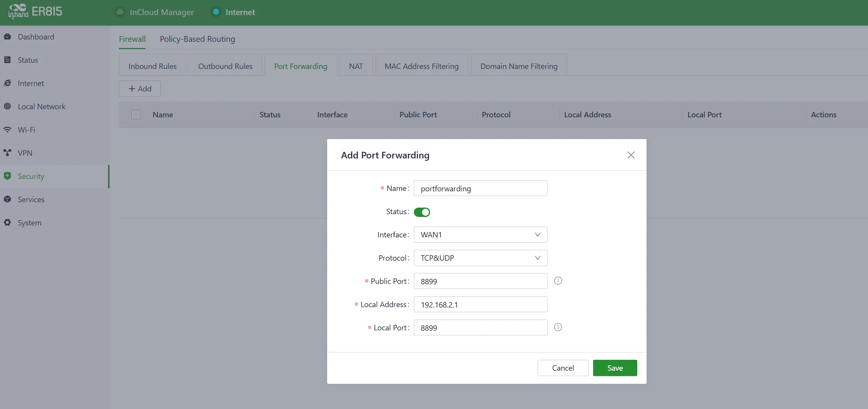The width and height of the screenshot is (868, 409).
Task: Open the Local Network sidebar menu
Action: click(54, 107)
